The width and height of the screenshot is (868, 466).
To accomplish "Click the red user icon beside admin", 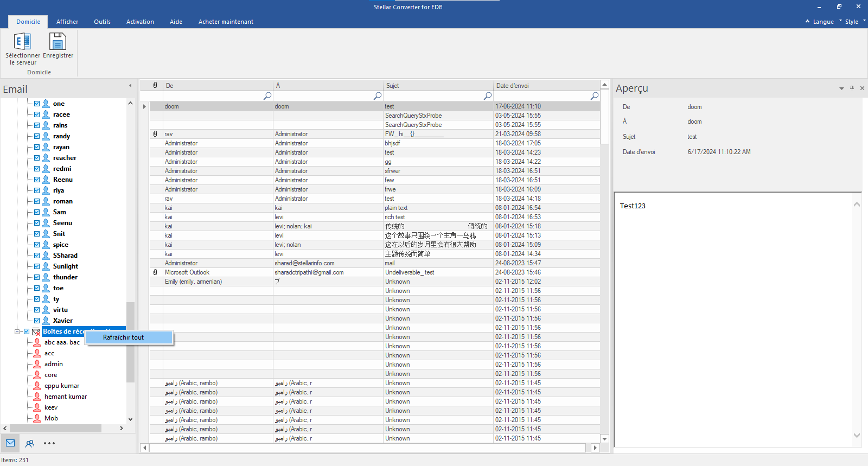I will (x=37, y=364).
